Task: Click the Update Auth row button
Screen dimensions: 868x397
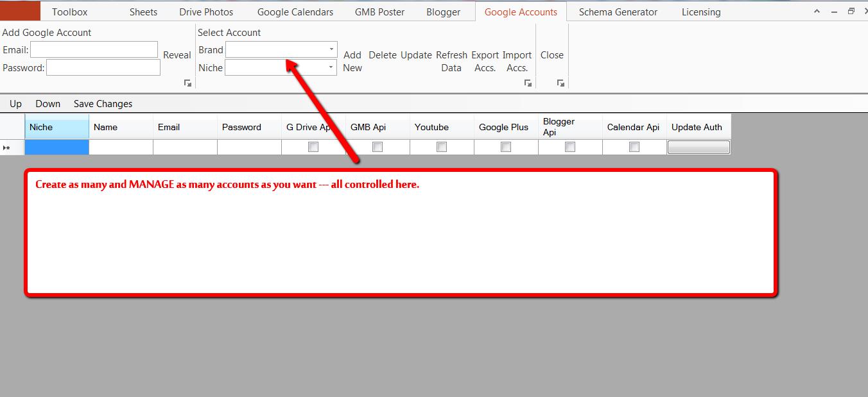Action: coord(699,148)
